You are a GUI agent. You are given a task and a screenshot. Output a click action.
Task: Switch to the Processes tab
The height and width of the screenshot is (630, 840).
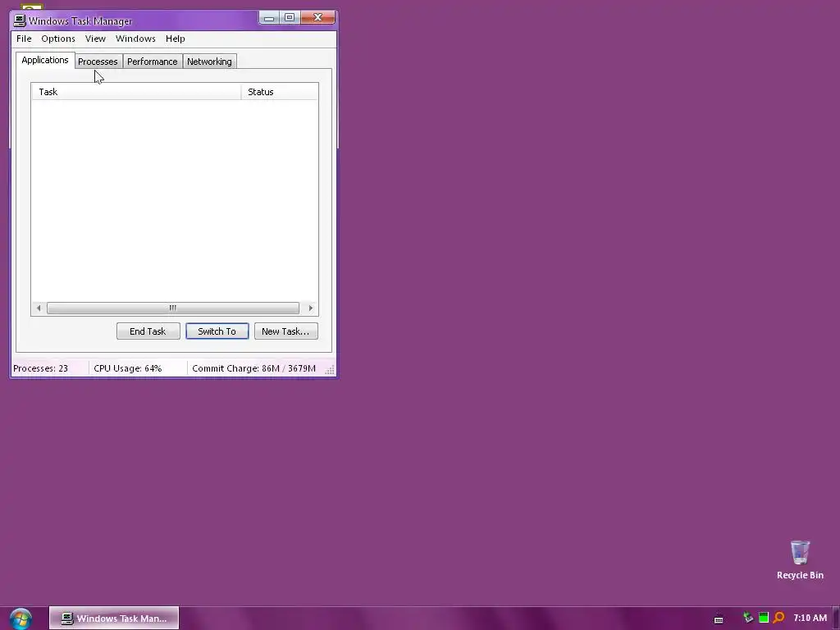[x=98, y=62]
